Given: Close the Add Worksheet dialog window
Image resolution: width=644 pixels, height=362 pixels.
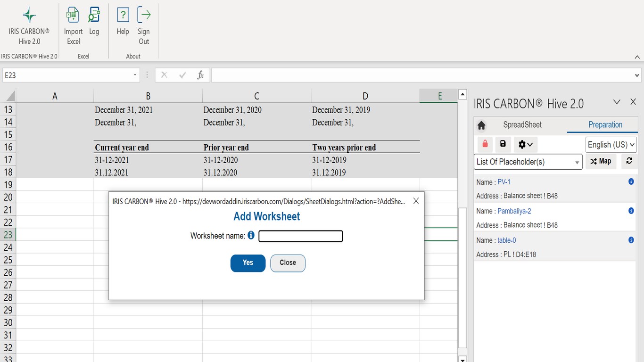Looking at the screenshot, I should (416, 201).
